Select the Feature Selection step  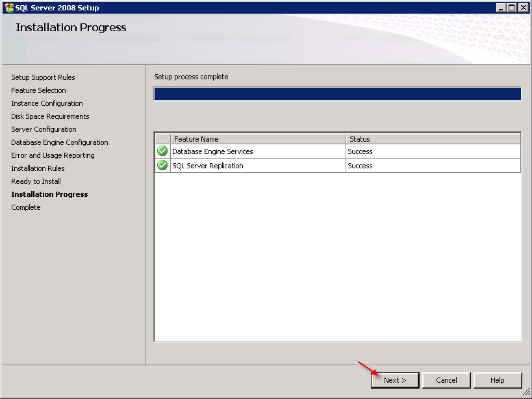[39, 90]
